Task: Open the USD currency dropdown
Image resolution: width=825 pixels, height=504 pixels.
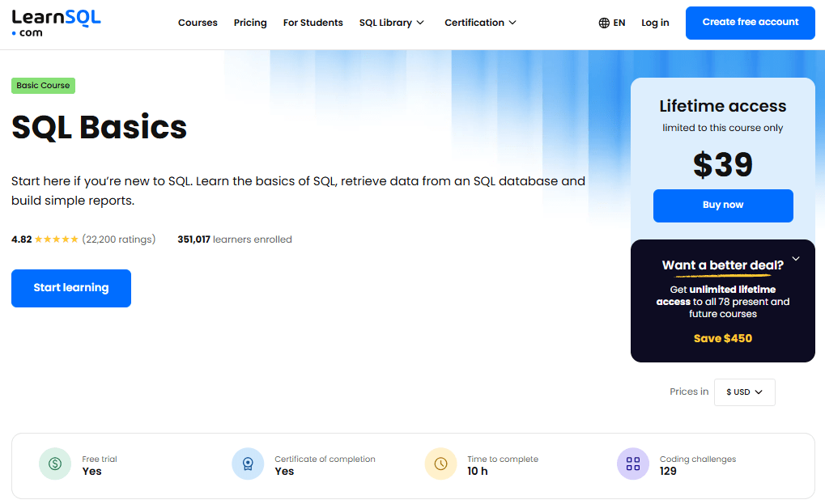Action: (745, 392)
